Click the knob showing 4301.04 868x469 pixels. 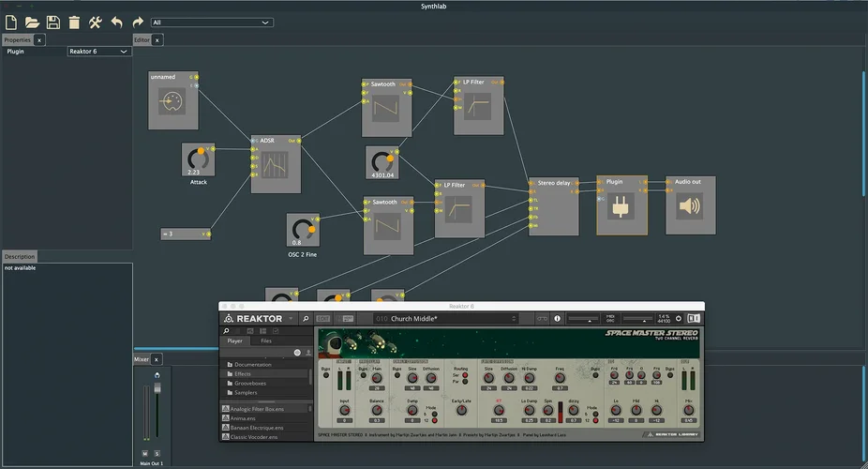382,161
